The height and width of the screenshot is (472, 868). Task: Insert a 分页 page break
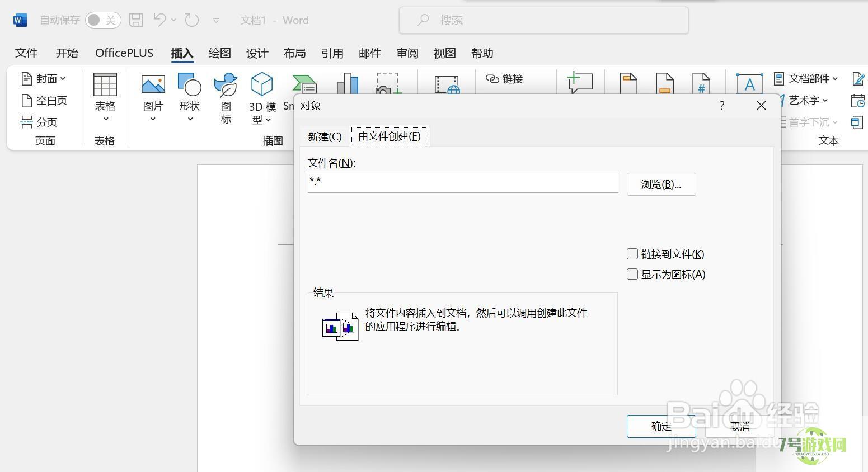[x=39, y=122]
